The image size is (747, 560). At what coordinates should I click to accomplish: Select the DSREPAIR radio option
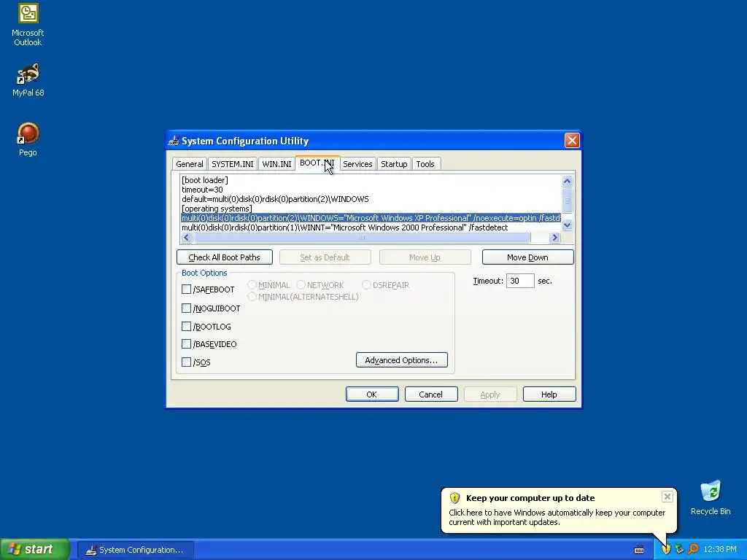pyautogui.click(x=366, y=285)
